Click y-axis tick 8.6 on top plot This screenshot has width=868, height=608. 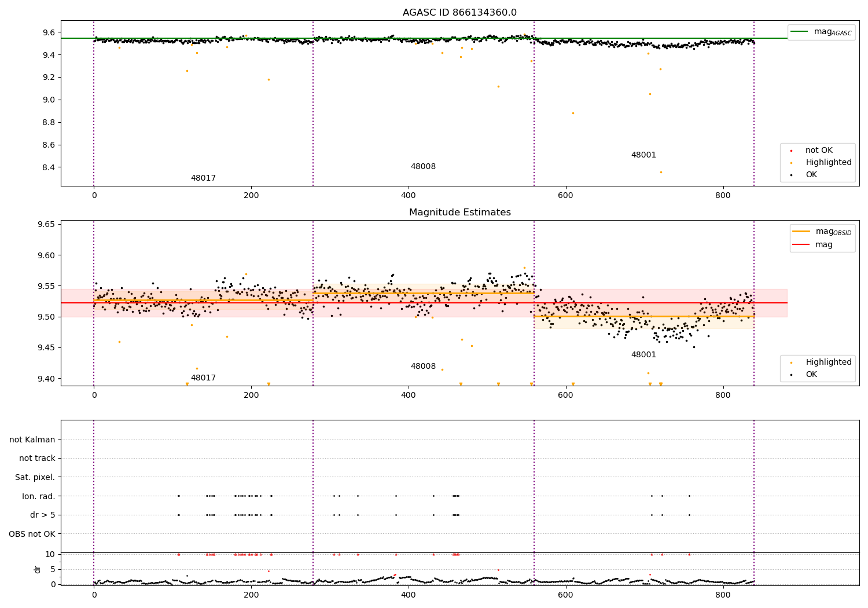tap(48, 145)
